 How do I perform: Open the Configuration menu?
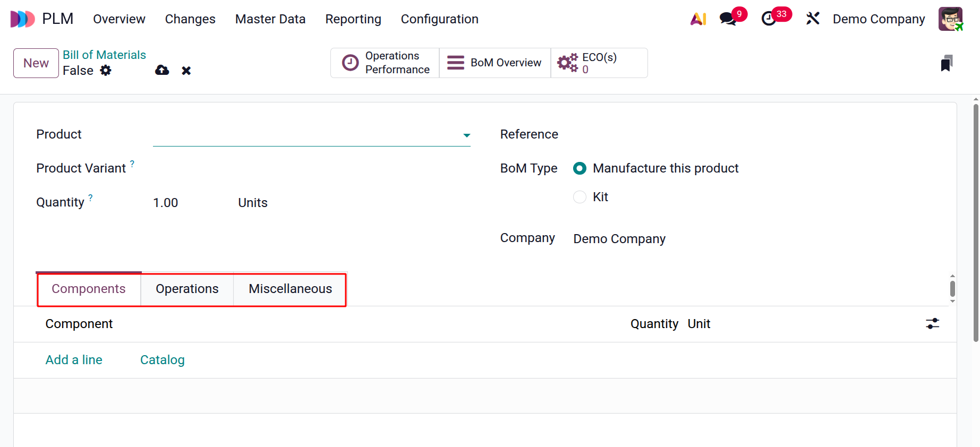coord(439,19)
